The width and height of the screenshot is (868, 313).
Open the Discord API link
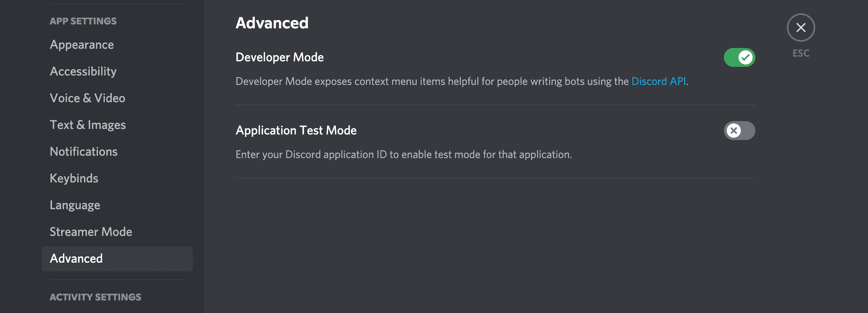658,81
